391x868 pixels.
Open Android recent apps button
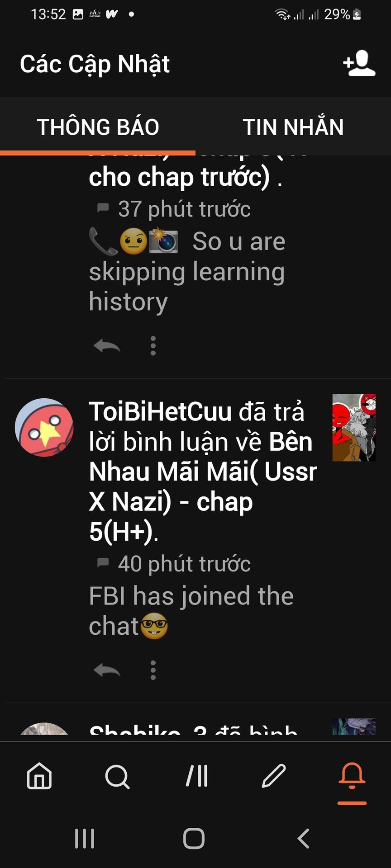point(85,839)
